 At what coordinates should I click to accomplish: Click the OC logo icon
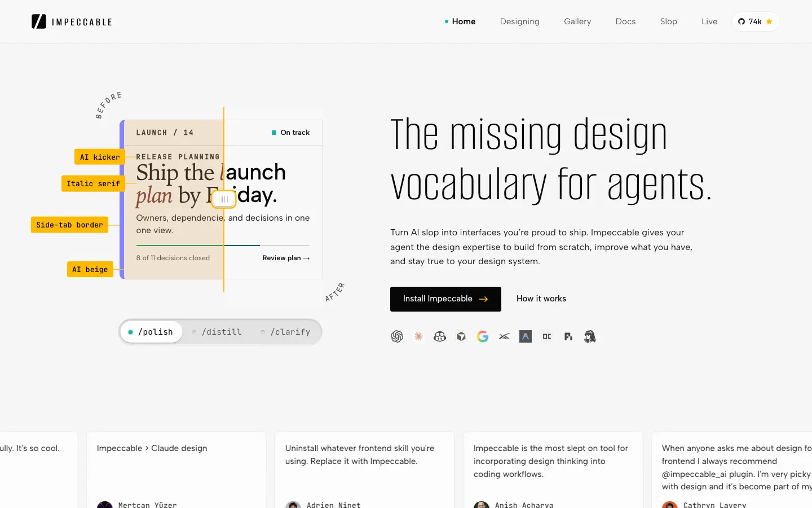pyautogui.click(x=547, y=336)
